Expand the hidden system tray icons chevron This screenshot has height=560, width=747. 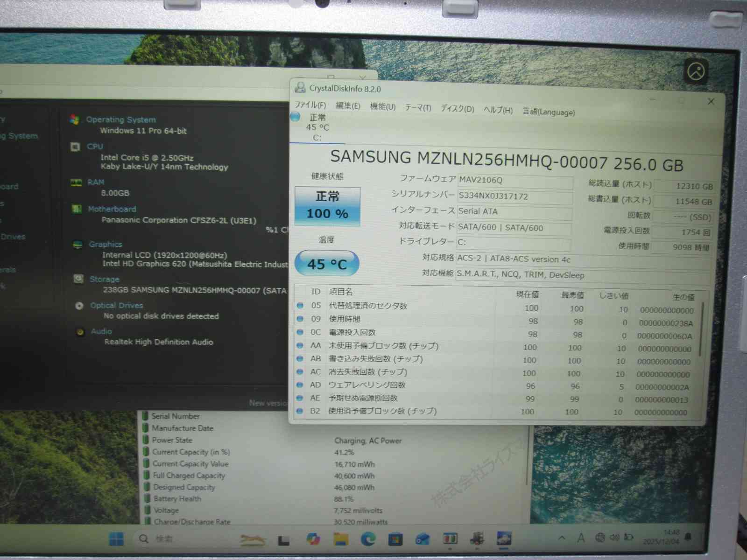[x=562, y=538]
